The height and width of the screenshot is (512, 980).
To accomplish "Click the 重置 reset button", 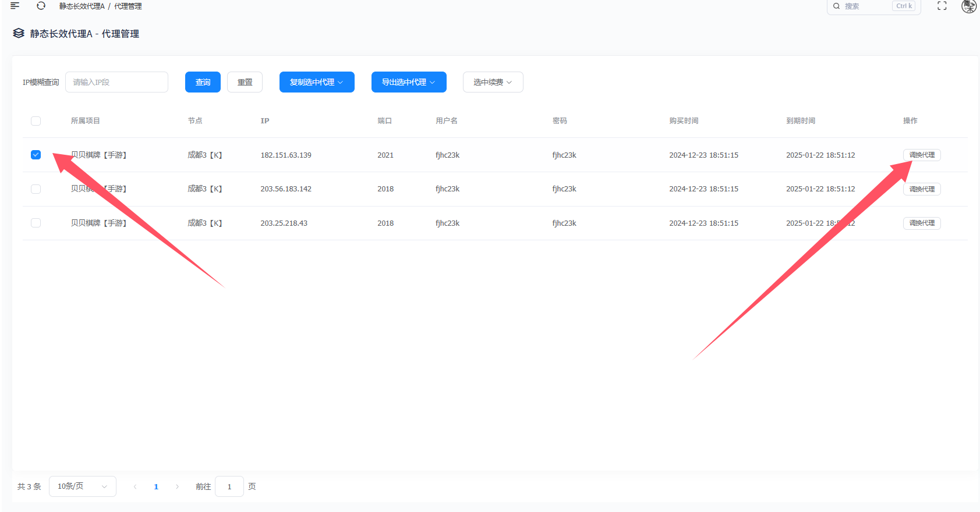I will coord(245,82).
